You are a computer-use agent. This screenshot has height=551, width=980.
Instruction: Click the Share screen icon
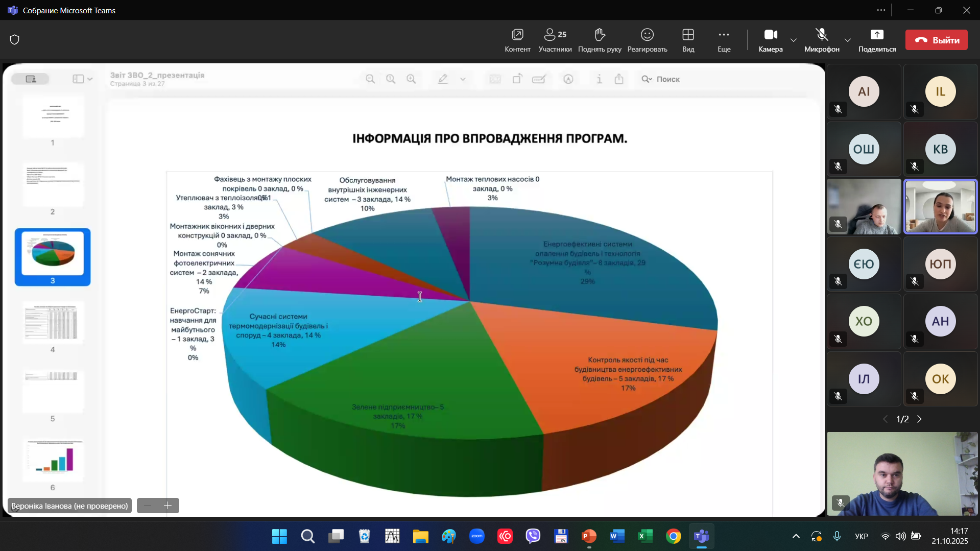tap(877, 35)
